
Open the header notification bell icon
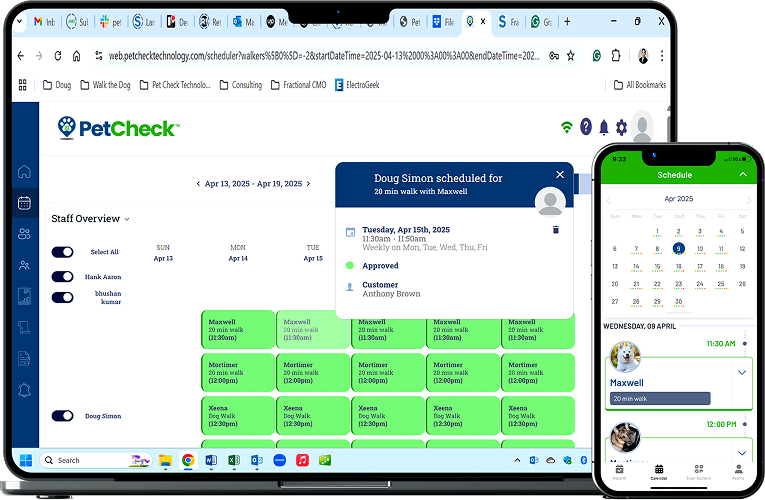(604, 127)
